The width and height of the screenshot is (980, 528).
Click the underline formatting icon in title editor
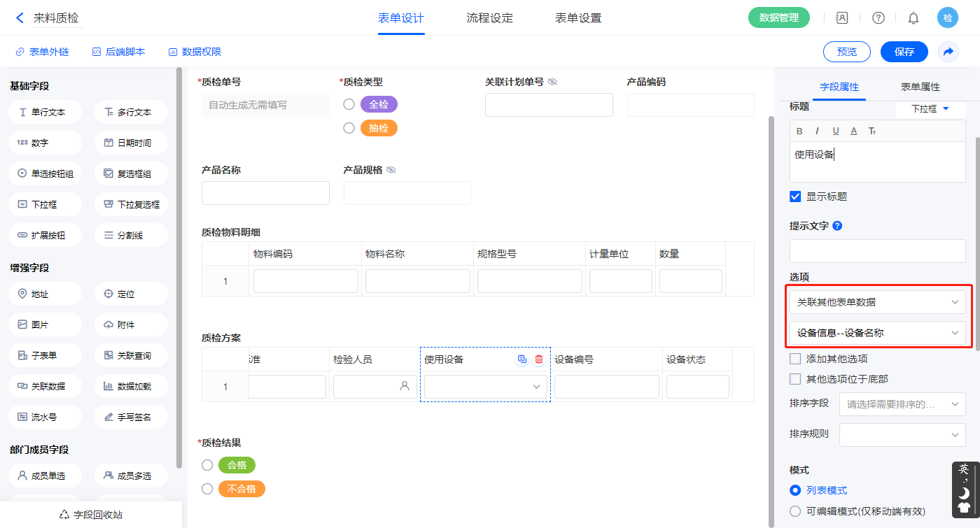835,131
